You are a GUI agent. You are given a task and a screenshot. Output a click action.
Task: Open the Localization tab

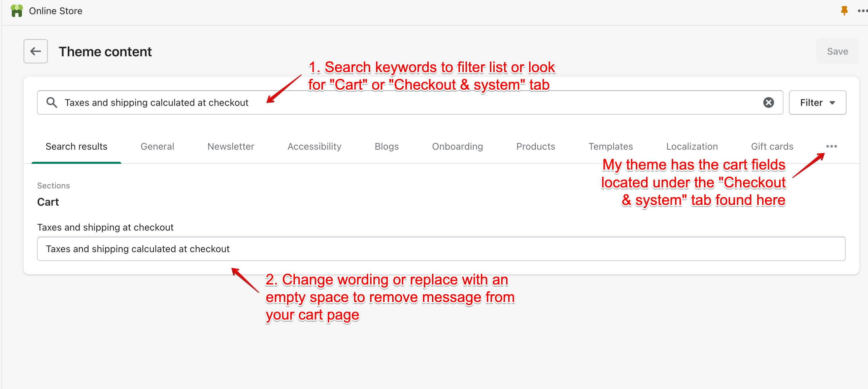[x=692, y=146]
